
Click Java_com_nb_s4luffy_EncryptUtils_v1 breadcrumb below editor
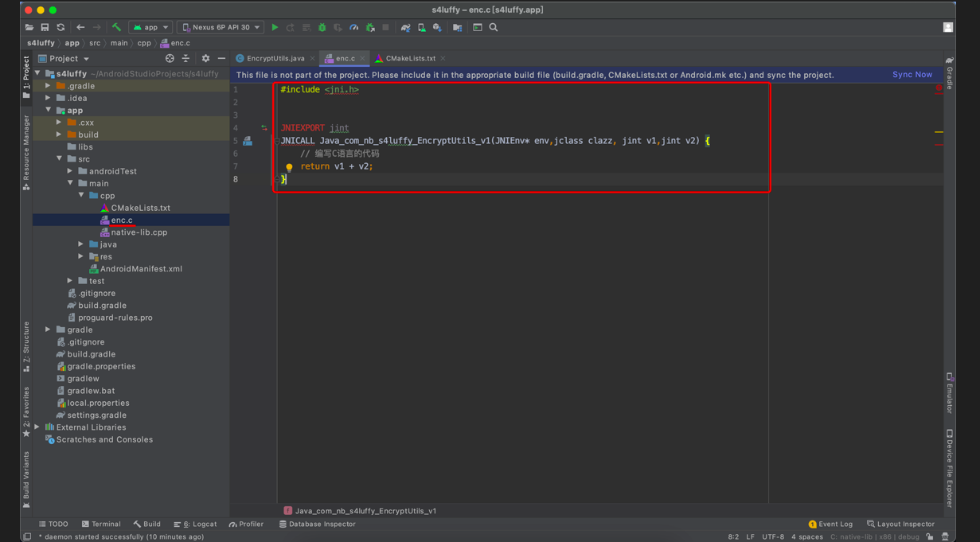click(360, 511)
